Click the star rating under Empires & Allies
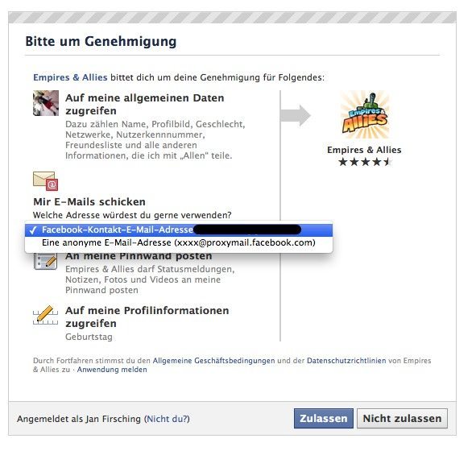This screenshot has height=451, width=476. tap(364, 162)
